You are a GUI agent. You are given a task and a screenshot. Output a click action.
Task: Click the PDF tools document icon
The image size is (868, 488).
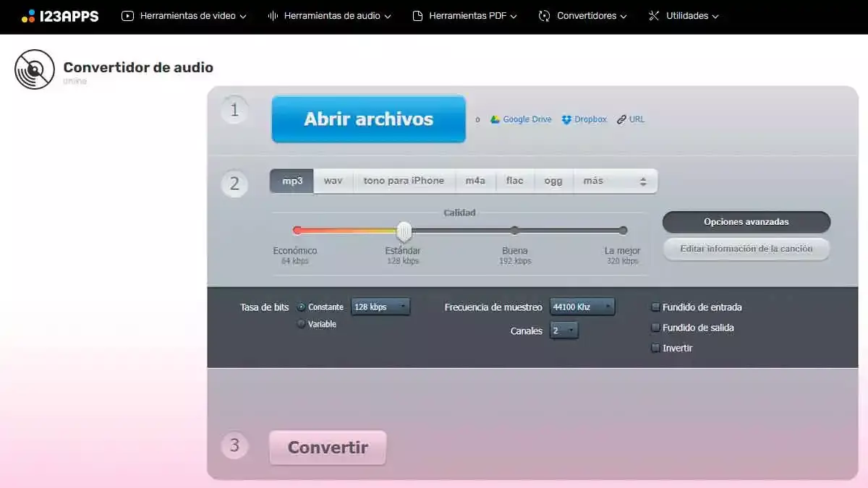pos(417,16)
